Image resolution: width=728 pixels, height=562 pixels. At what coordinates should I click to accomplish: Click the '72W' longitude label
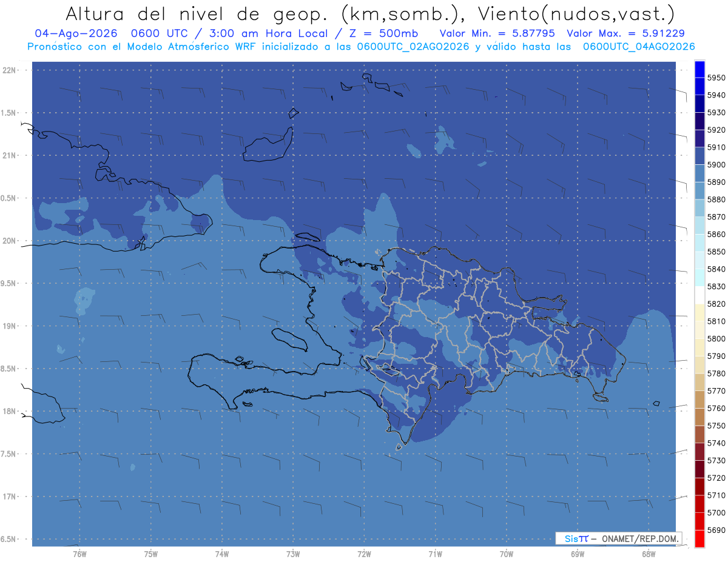coord(365,554)
